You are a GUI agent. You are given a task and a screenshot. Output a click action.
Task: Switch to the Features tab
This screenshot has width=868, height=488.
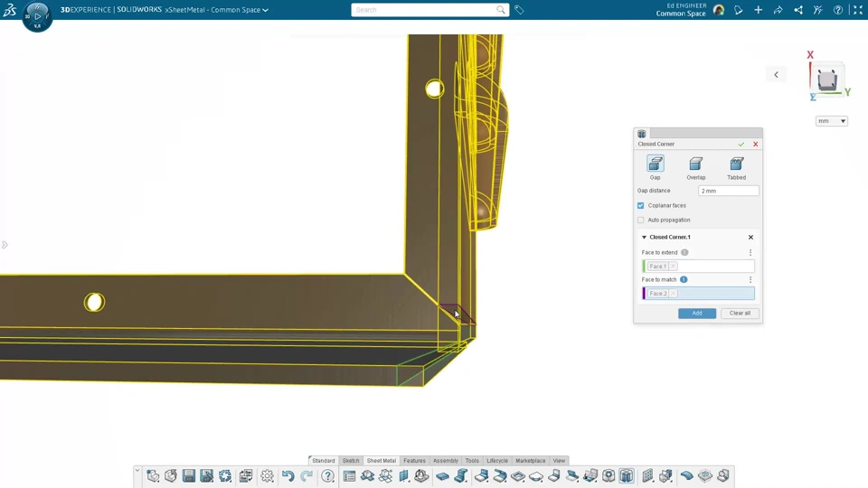pyautogui.click(x=415, y=460)
